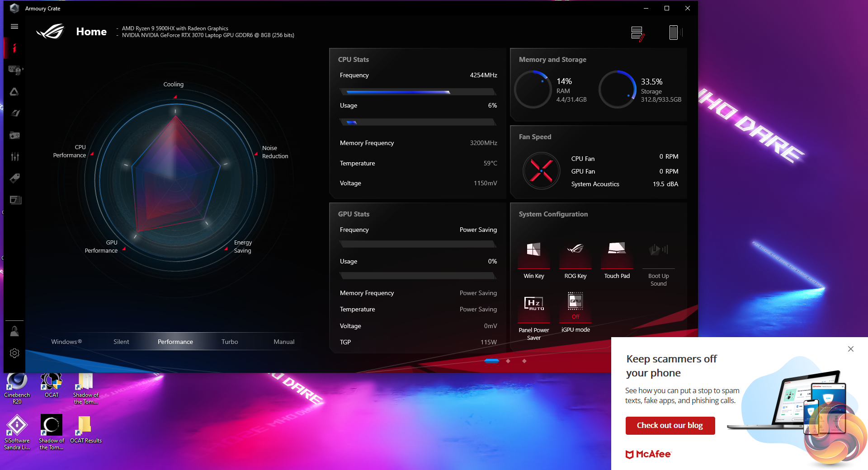Open Aura Sync from the sidebar

tap(14, 92)
